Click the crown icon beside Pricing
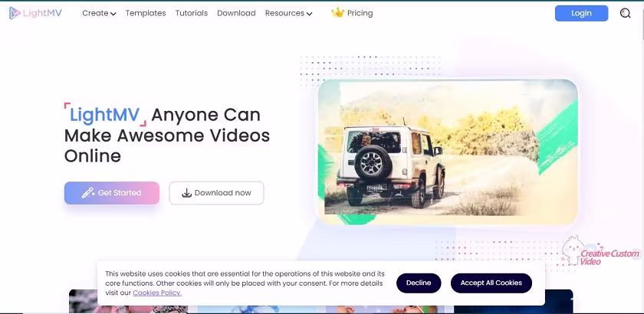 [x=337, y=13]
